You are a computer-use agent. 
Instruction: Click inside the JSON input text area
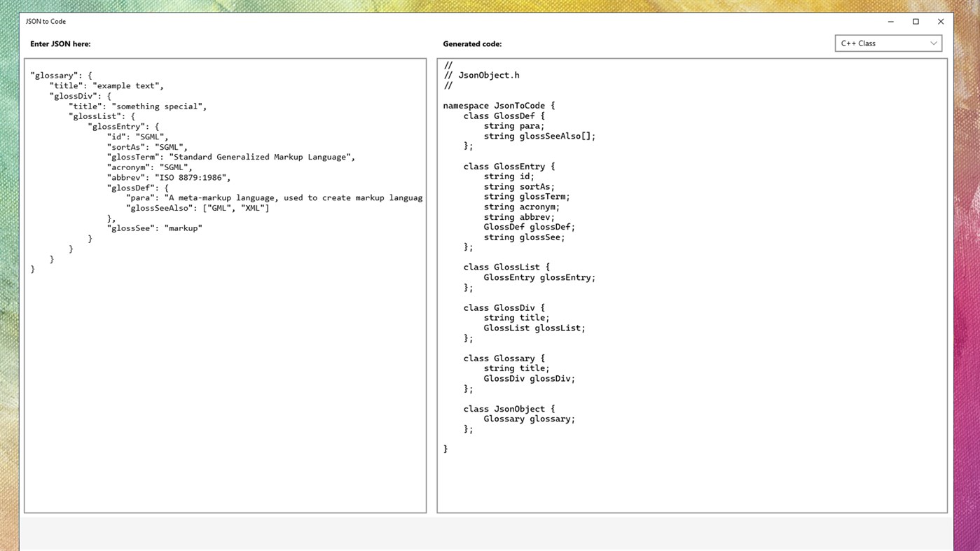pos(225,286)
